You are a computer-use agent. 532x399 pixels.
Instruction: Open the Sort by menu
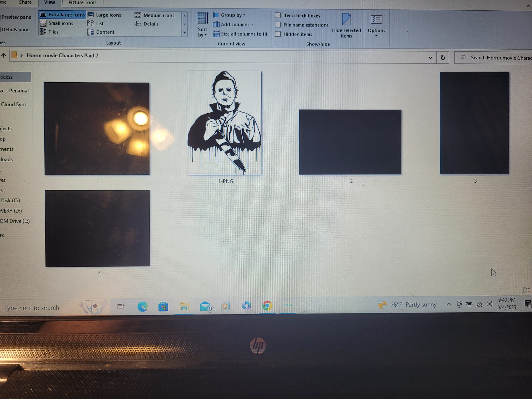click(x=202, y=25)
